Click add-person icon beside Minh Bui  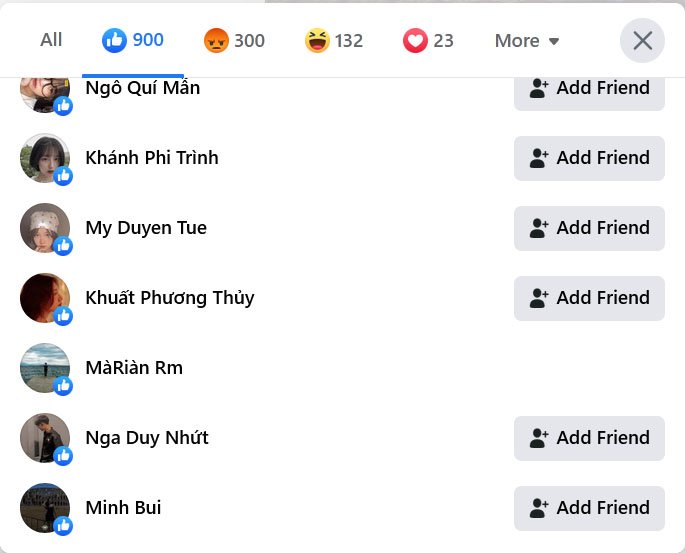pos(539,508)
